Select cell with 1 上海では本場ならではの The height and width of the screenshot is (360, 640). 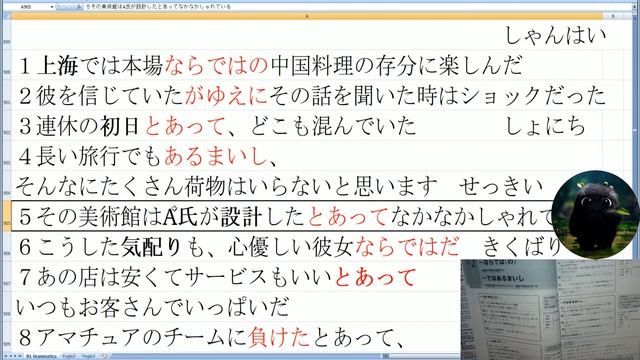(x=307, y=65)
